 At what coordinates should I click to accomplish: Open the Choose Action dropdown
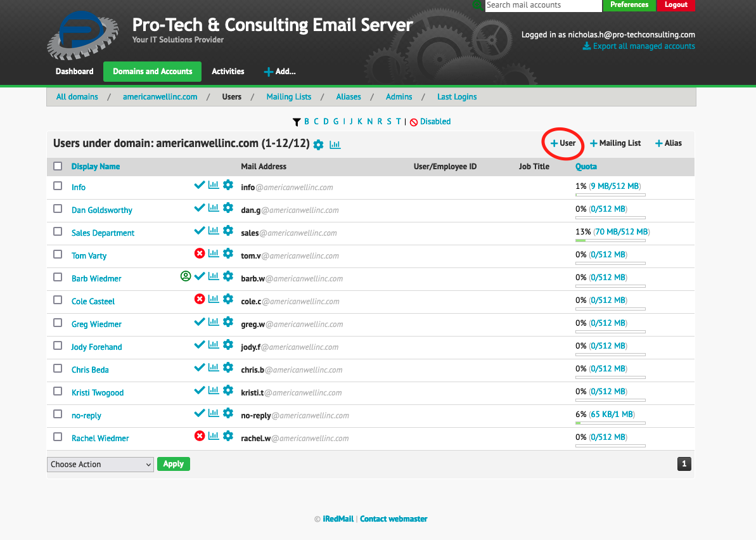point(99,463)
